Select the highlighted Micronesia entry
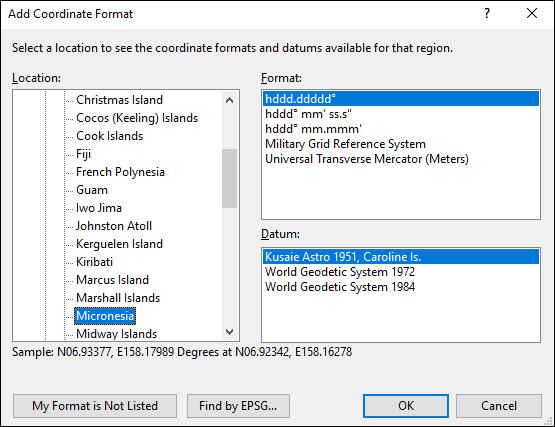This screenshot has width=555, height=427. click(105, 316)
